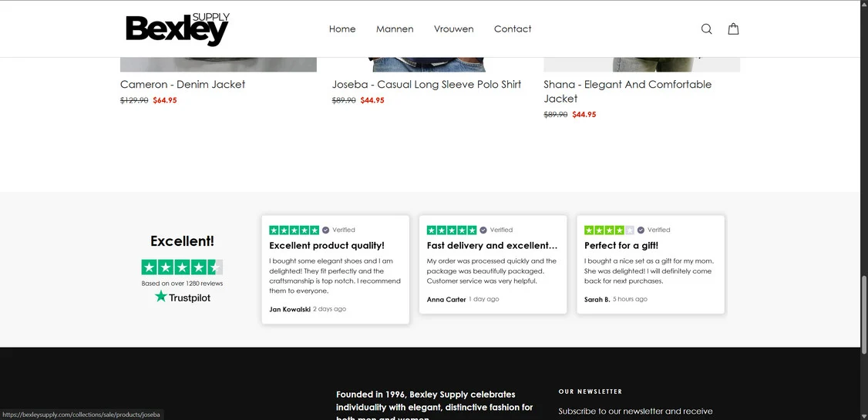Click the crossed-out $129.90 price
This screenshot has height=420, width=868.
click(x=134, y=100)
